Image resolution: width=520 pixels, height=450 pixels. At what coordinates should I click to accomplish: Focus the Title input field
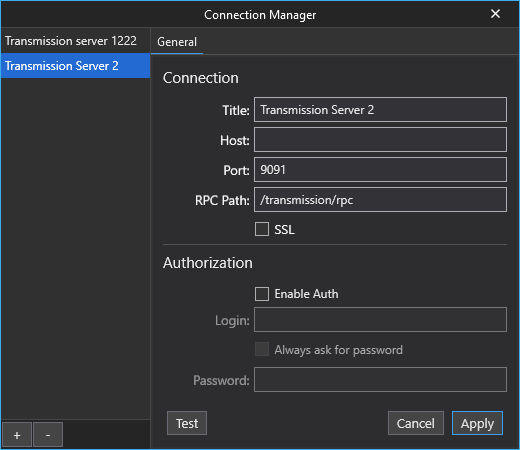click(x=380, y=110)
